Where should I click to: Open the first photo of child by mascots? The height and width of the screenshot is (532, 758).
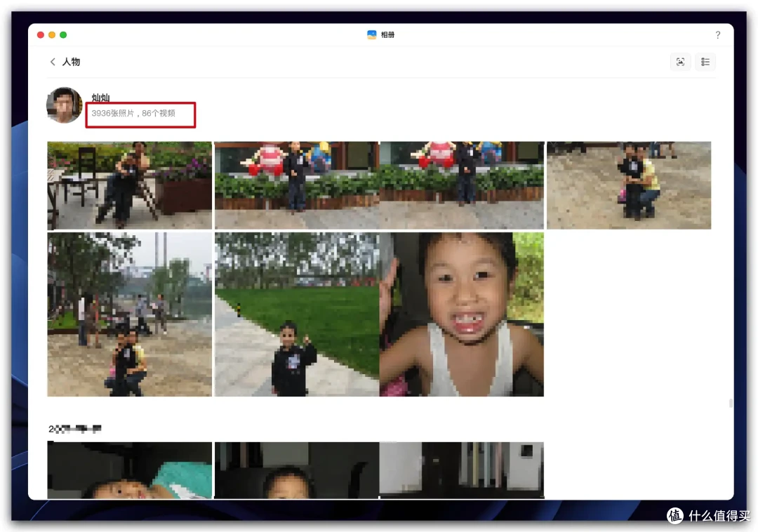[297, 185]
